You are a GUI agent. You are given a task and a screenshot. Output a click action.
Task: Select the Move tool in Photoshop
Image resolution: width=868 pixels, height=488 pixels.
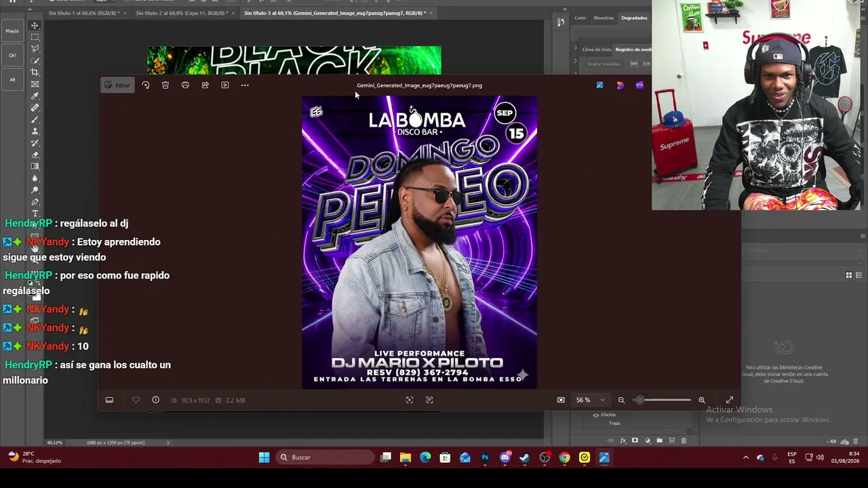pos(35,25)
